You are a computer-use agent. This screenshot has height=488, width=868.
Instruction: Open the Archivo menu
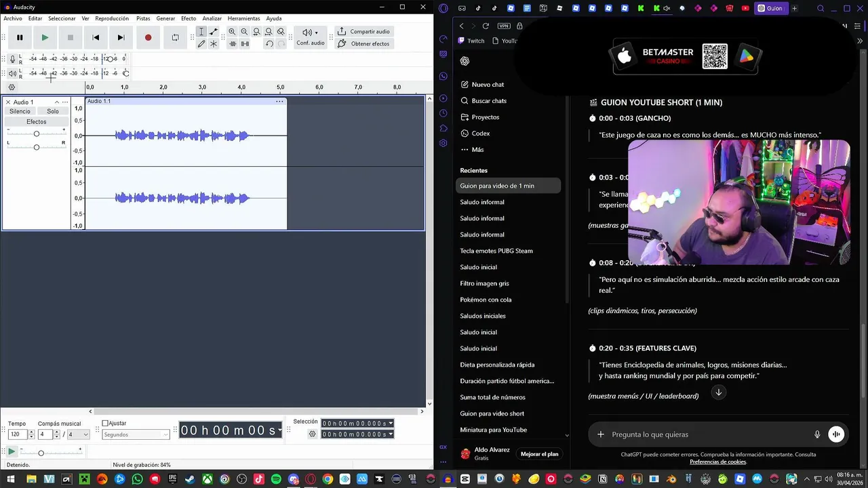(x=13, y=18)
